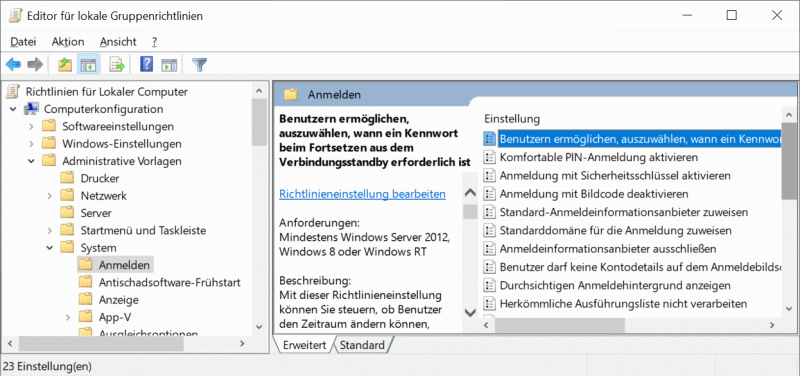Collapse the Computerkonfiguration node
Viewport: 800px width, 376px height.
point(13,109)
